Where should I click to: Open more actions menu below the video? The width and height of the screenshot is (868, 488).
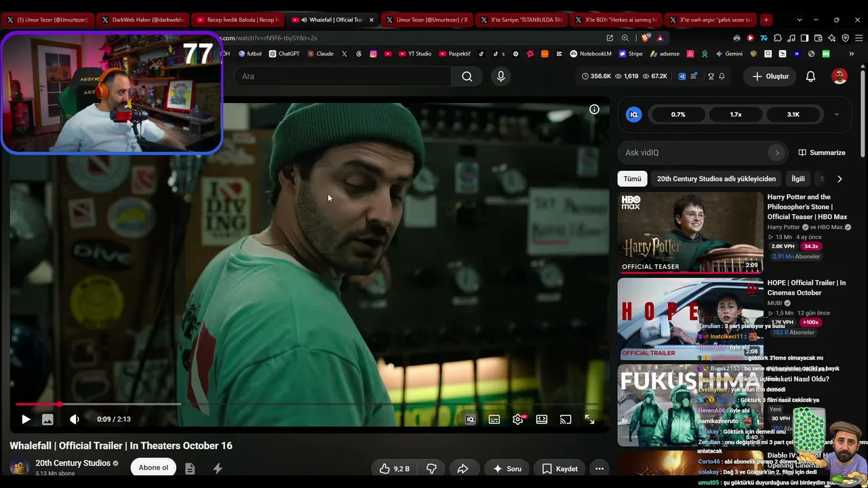[x=599, y=468]
